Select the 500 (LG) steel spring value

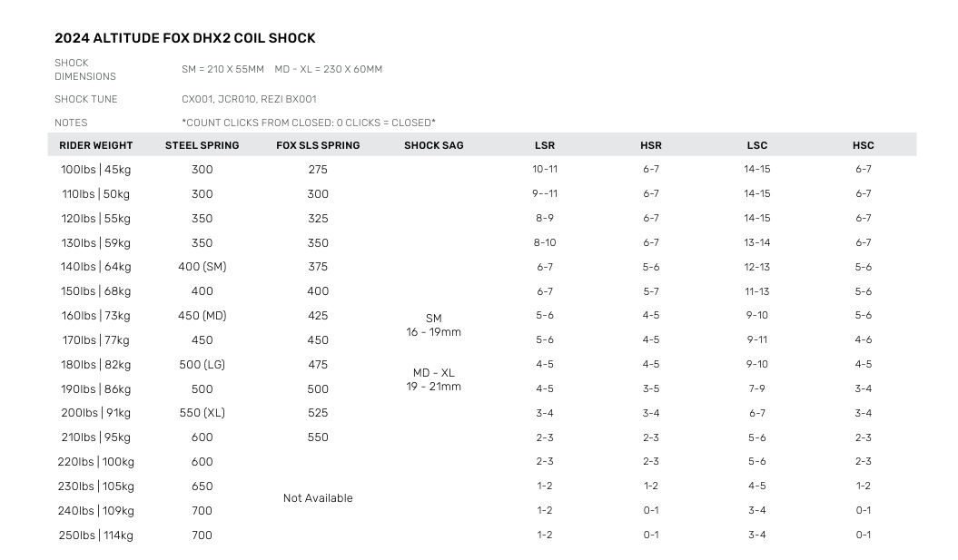(x=202, y=365)
